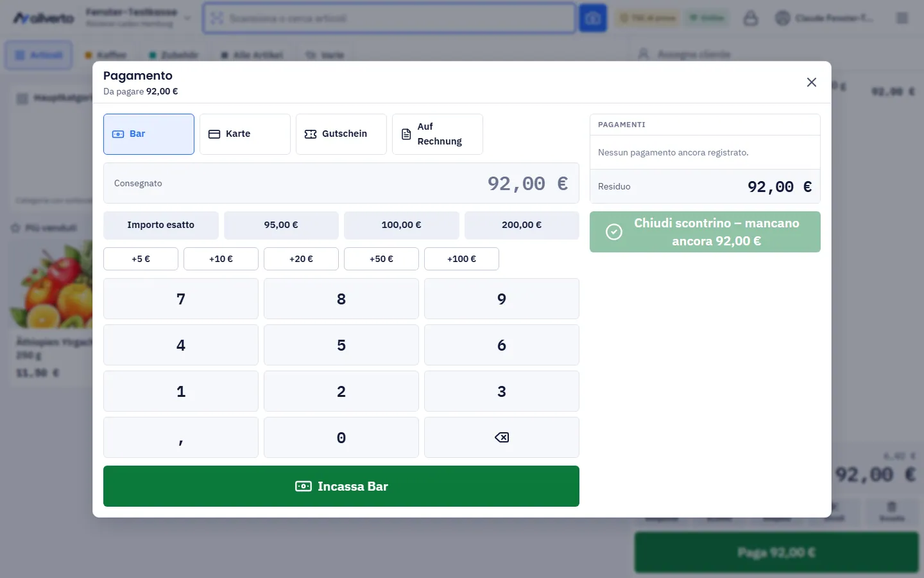
Task: Add +10 € to amount
Action: (221, 259)
